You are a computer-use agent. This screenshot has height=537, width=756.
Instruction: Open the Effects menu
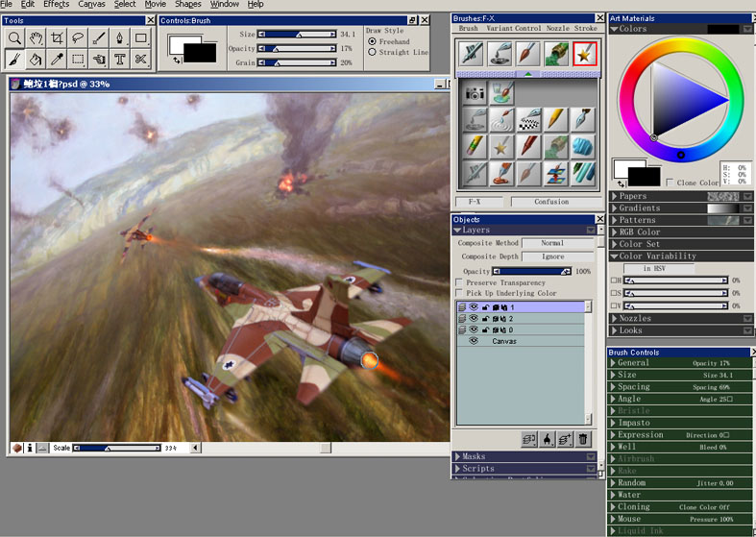57,5
